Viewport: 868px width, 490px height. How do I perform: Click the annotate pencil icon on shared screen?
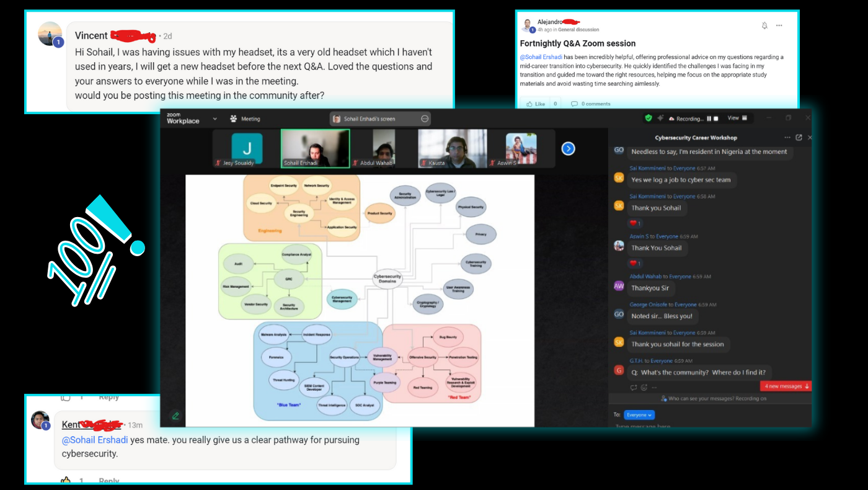pos(176,416)
